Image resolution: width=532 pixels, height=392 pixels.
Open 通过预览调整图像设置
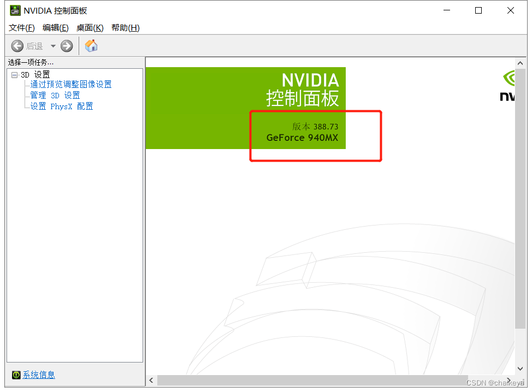[71, 84]
